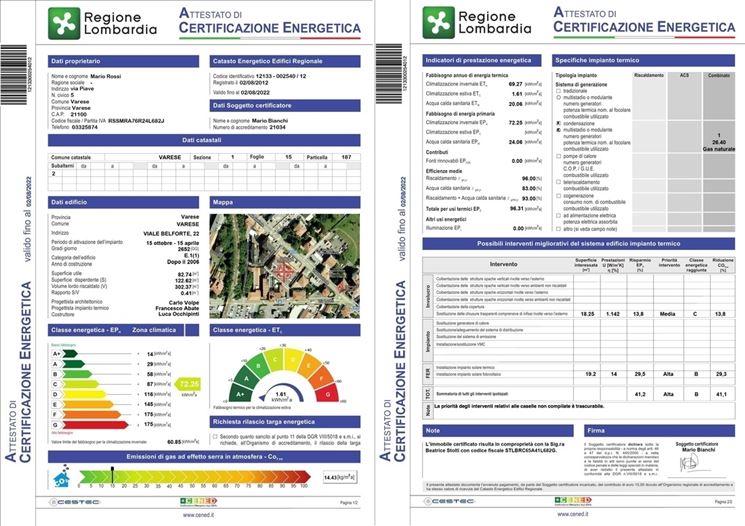Click the 98.31 total EP value
The height and width of the screenshot is (526, 745).
[516, 209]
